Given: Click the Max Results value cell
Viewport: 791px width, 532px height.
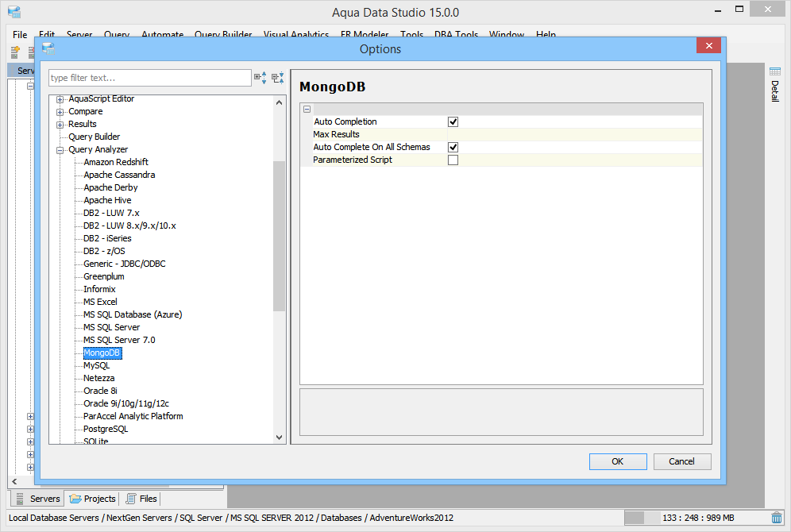Looking at the screenshot, I should tap(574, 134).
